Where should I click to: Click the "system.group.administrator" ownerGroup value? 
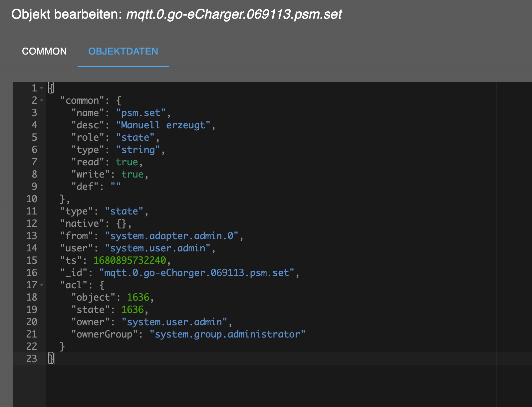click(227, 334)
